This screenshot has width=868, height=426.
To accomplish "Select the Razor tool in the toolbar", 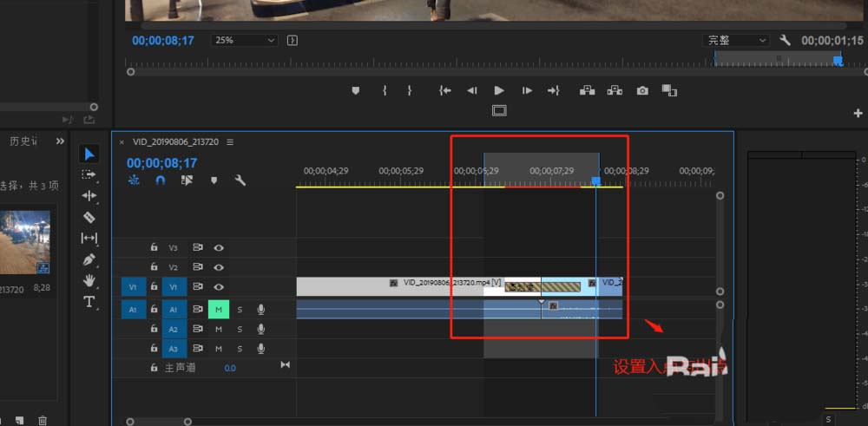I will pos(89,217).
